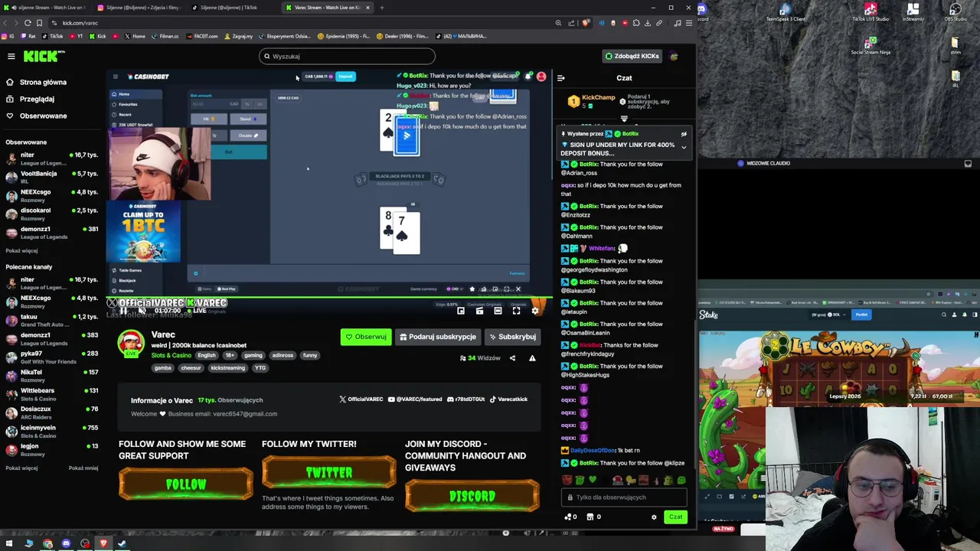
Task: Click the Zdobądź KICKs button
Action: (x=632, y=56)
